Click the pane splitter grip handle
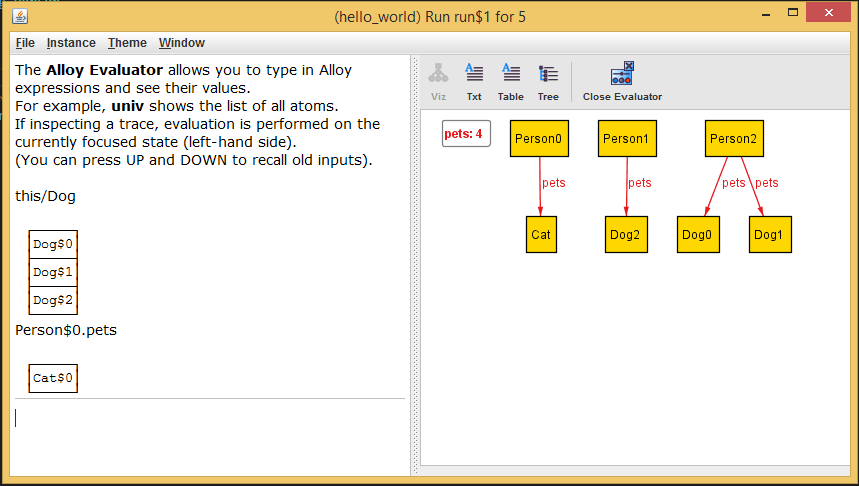Image resolution: width=859 pixels, height=486 pixels. click(415, 265)
